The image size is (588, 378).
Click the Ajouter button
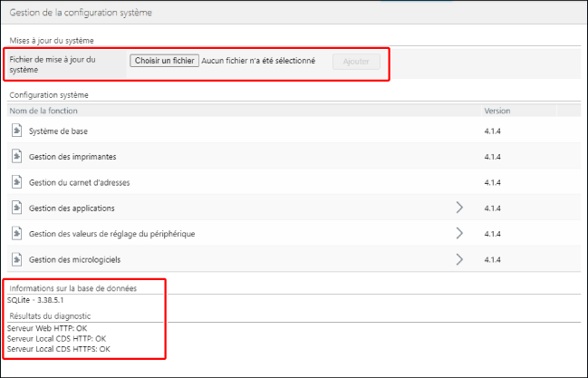coord(356,62)
